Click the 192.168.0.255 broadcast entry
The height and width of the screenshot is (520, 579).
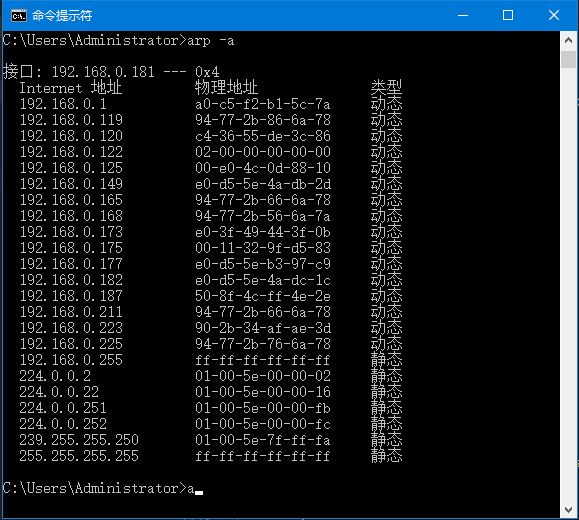pyautogui.click(x=71, y=360)
